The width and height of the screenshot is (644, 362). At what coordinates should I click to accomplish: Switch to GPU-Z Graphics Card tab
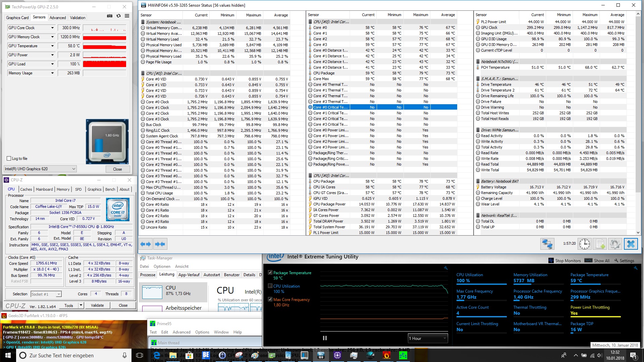coord(17,18)
